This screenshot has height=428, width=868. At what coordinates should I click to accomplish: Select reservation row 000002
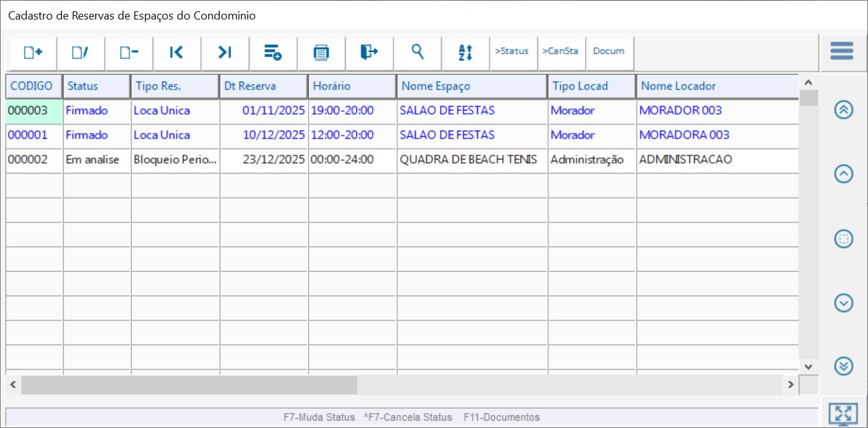[28, 160]
